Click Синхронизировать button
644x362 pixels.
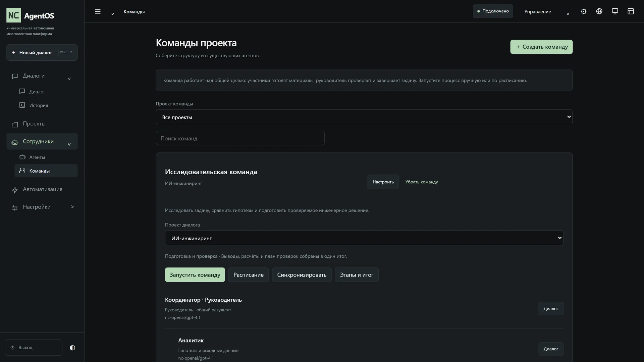pos(302,275)
